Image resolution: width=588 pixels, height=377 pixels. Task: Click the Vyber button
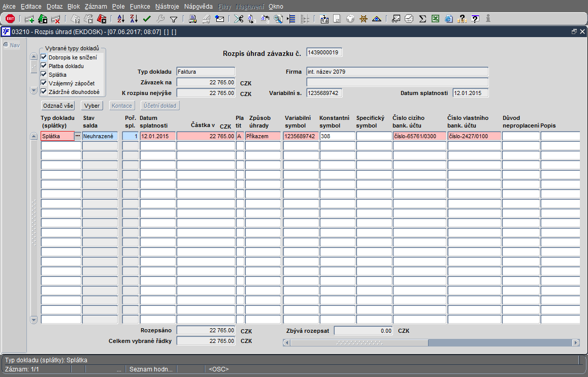click(x=92, y=106)
